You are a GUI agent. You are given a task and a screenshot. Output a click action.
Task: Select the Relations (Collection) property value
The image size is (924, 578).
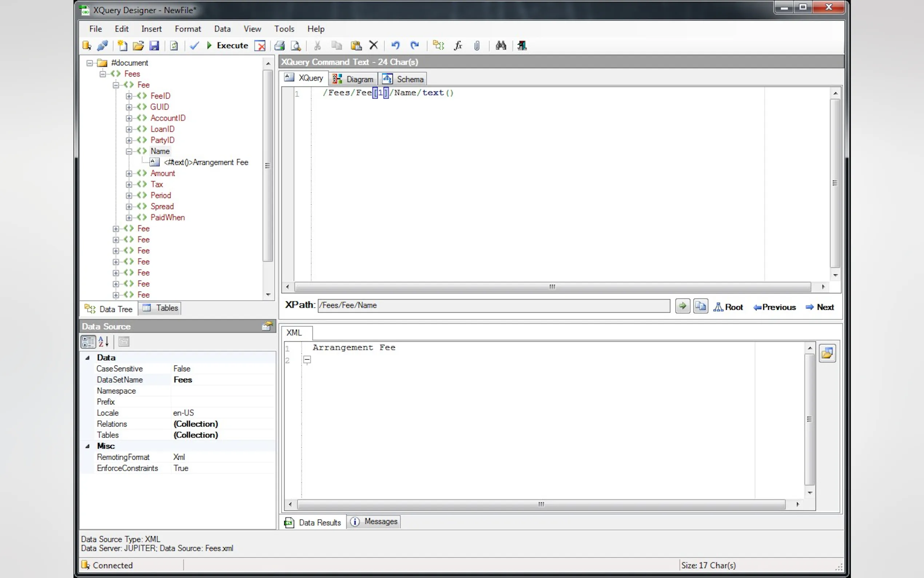(x=196, y=424)
